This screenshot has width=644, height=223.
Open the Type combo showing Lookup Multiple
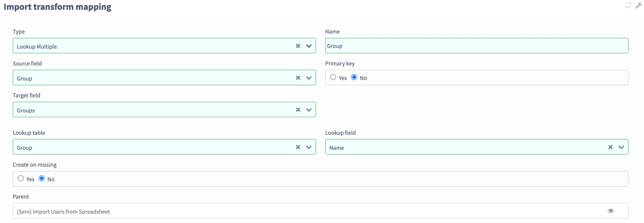click(164, 46)
